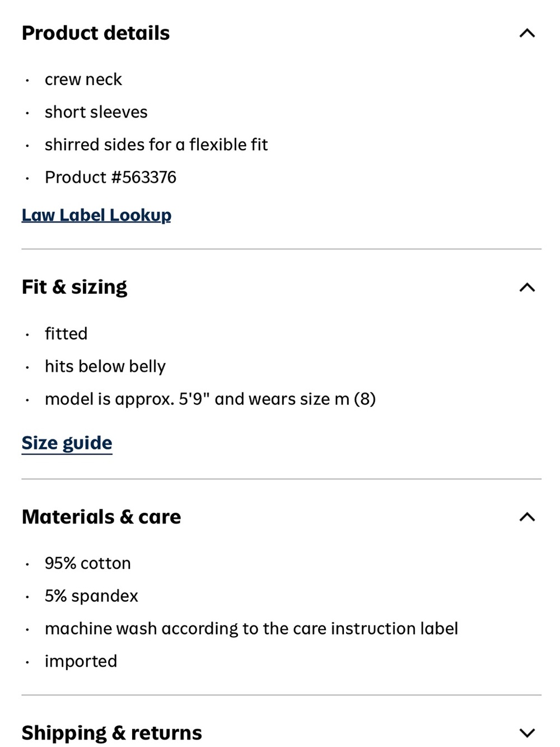Select the Product #563376 text
This screenshot has height=747, width=560.
(x=110, y=177)
